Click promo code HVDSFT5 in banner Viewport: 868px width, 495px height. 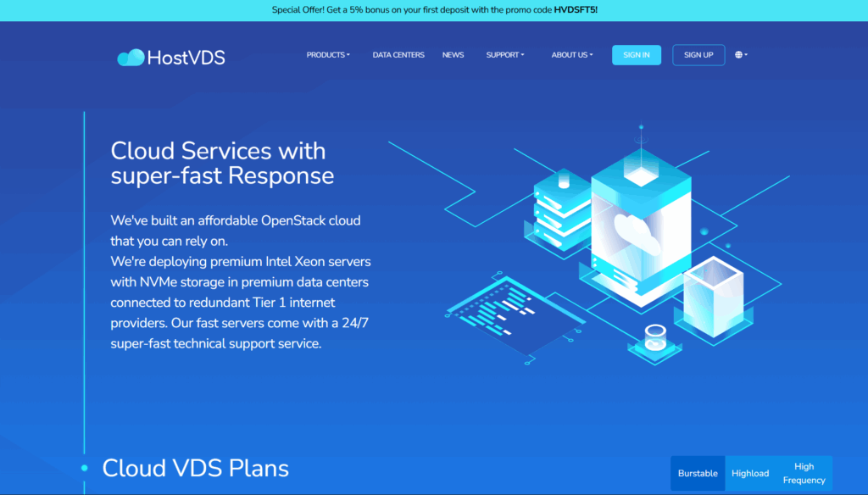(575, 10)
